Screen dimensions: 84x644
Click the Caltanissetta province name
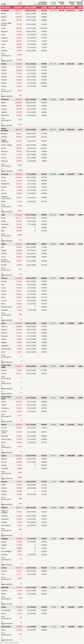point(6,349)
